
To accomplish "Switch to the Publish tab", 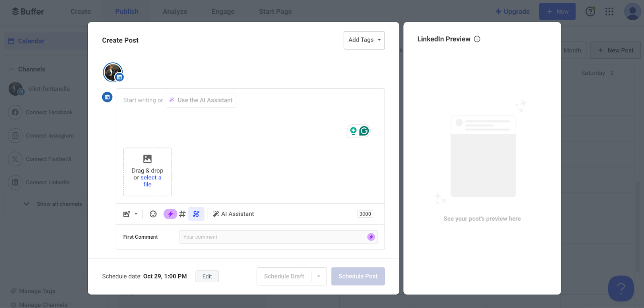I will click(x=127, y=12).
